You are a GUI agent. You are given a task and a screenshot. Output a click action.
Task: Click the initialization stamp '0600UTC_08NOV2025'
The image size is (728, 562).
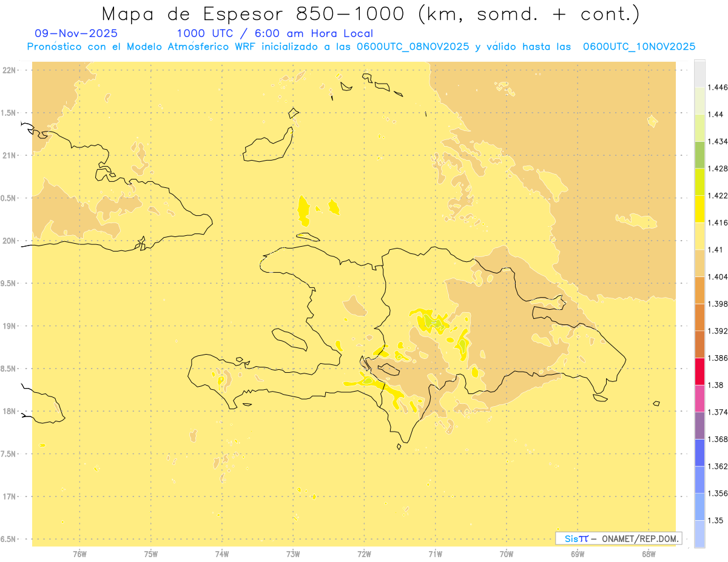413,47
